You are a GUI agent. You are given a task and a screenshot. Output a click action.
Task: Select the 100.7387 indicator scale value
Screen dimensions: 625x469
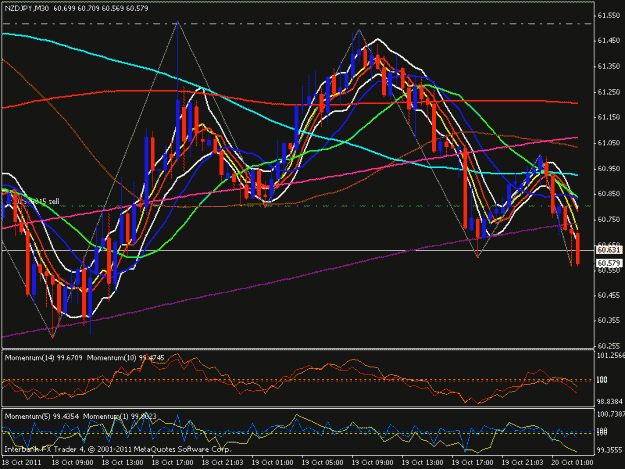[x=611, y=414]
